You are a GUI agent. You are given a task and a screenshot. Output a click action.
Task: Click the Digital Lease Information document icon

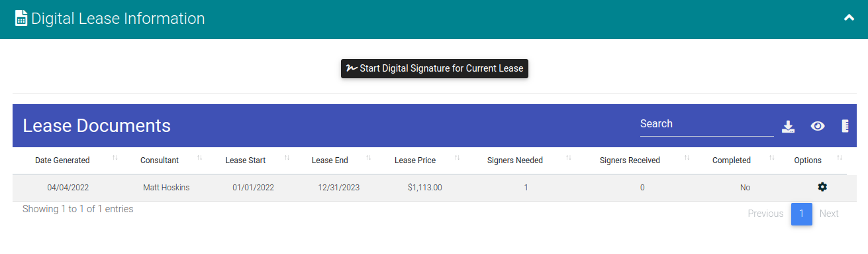(x=21, y=19)
